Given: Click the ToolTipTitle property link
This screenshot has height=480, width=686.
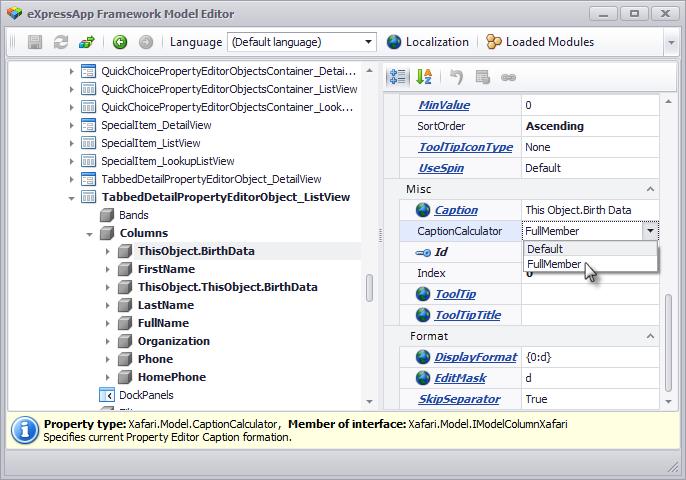Looking at the screenshot, I should click(x=468, y=315).
